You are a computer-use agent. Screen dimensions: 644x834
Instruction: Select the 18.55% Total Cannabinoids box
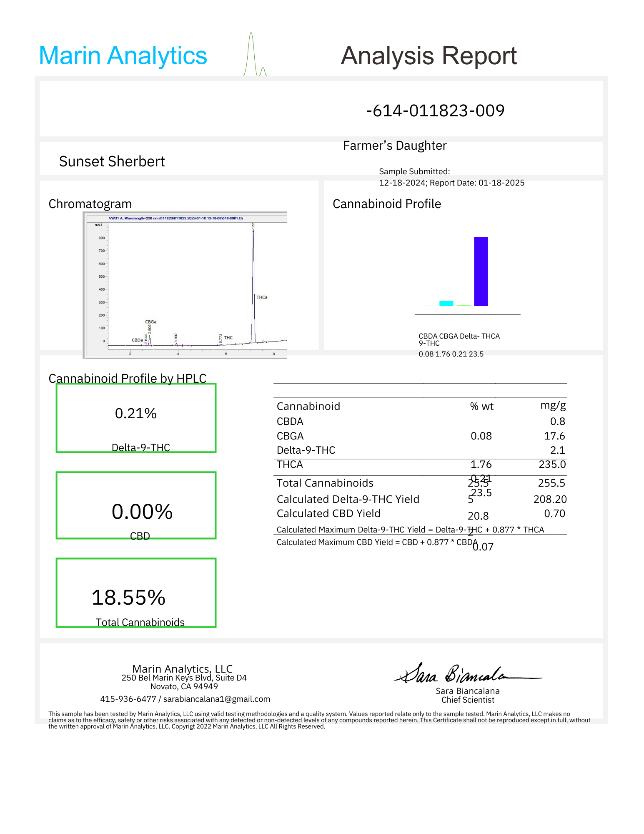tap(136, 593)
